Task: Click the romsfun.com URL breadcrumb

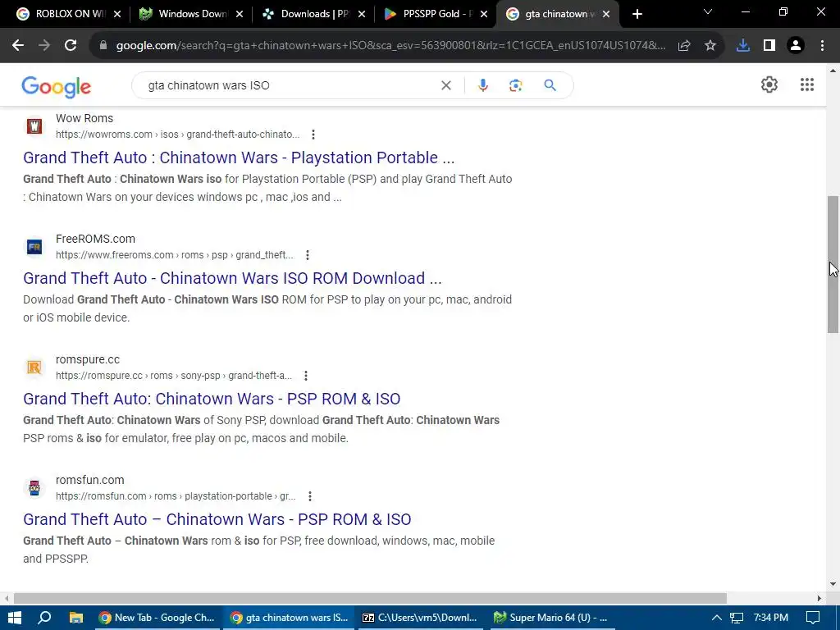Action: tap(176, 496)
